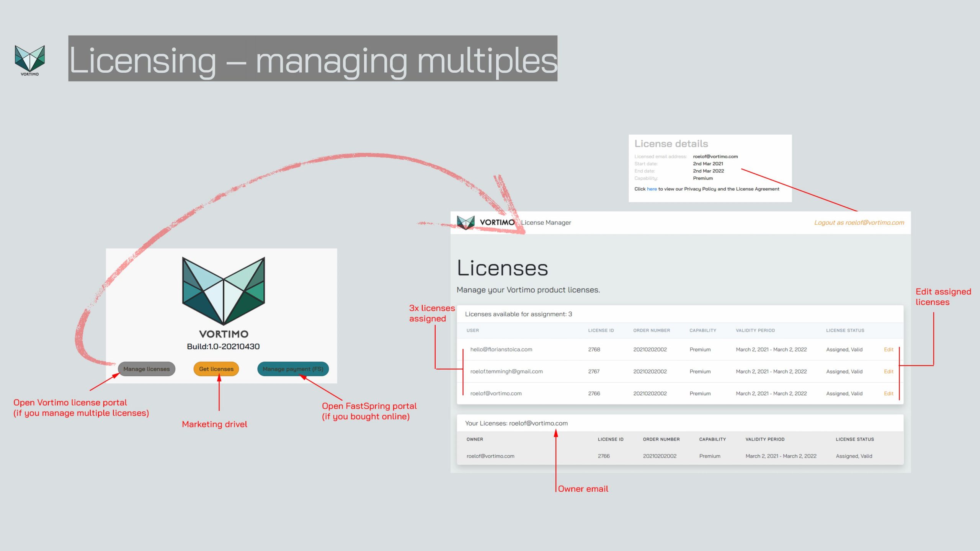Open Manage payment (FS) button

point(293,369)
